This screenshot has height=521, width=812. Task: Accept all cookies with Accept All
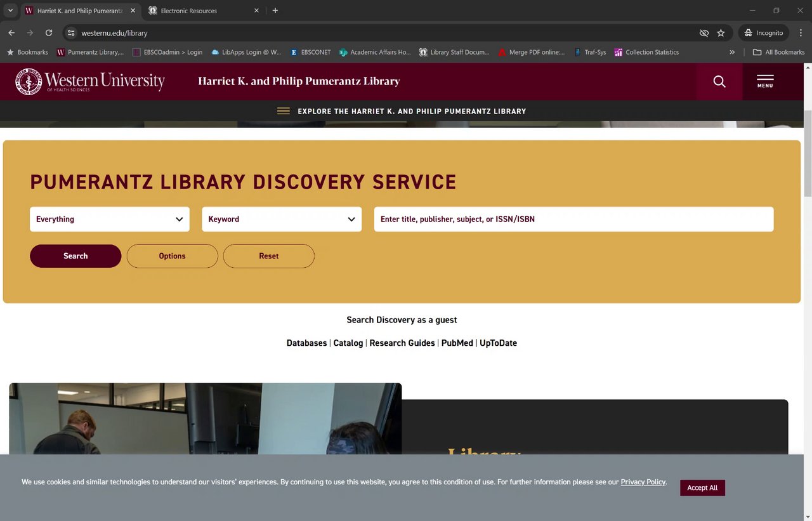(702, 487)
